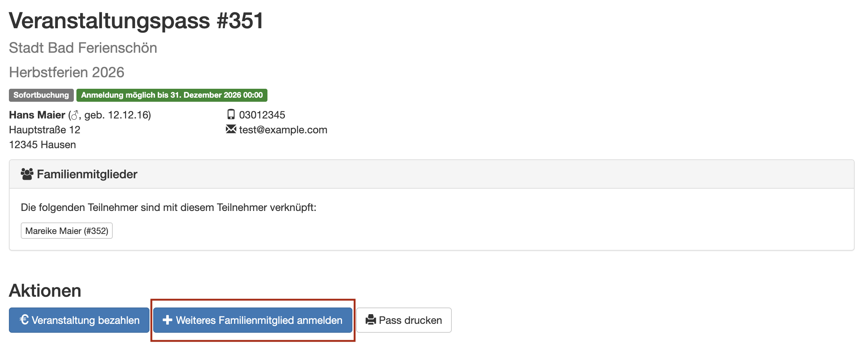Click the phone number 03012345
This screenshot has height=358, width=868.
pyautogui.click(x=262, y=115)
